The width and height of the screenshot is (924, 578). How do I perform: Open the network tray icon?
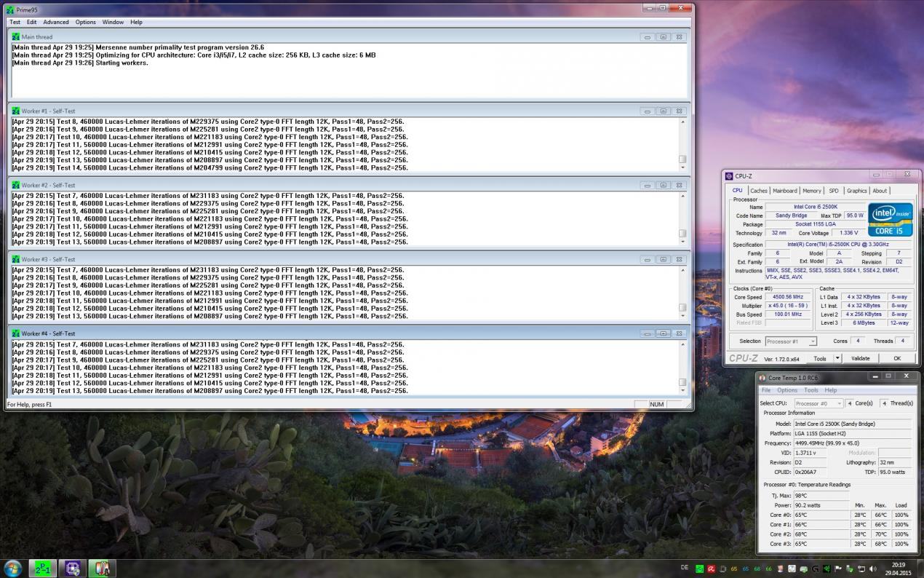tap(861, 569)
